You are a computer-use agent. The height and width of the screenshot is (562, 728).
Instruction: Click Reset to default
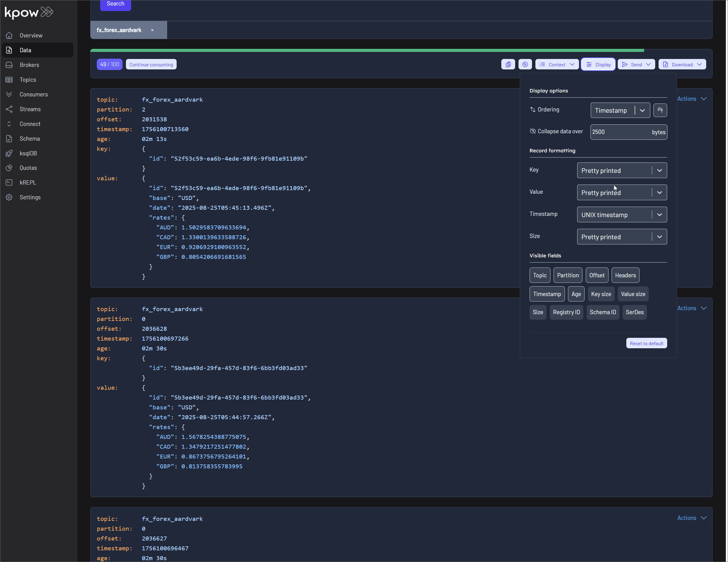pos(646,343)
